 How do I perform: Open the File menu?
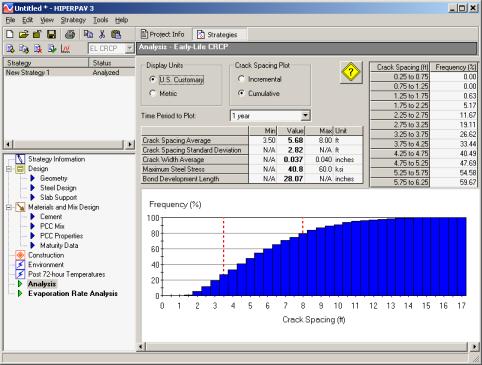[10, 20]
